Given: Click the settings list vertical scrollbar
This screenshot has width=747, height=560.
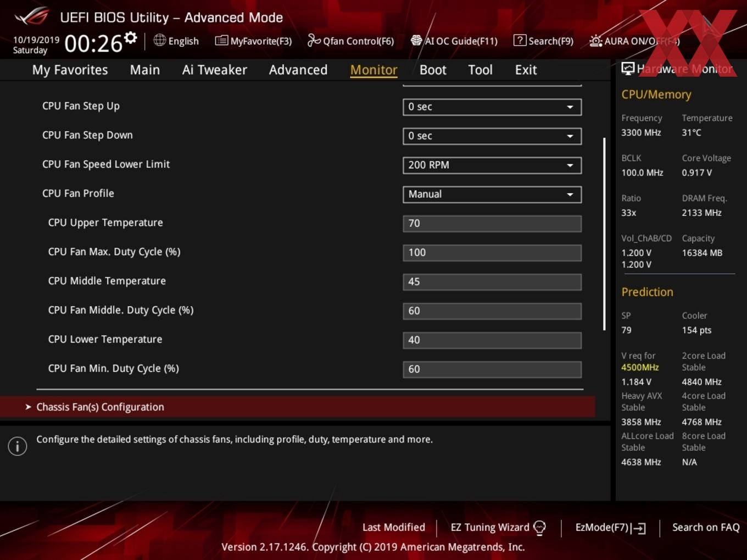Looking at the screenshot, I should click(x=604, y=234).
